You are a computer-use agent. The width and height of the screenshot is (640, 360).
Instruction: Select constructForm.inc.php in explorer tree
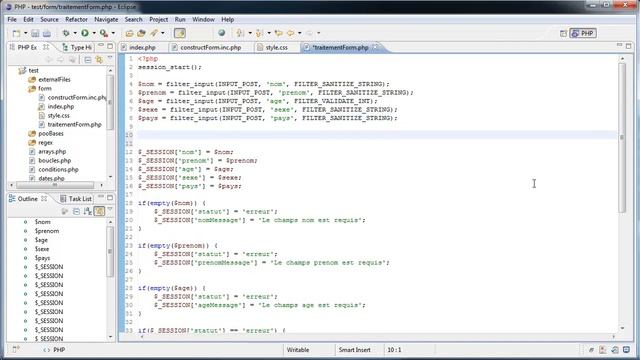tap(76, 97)
